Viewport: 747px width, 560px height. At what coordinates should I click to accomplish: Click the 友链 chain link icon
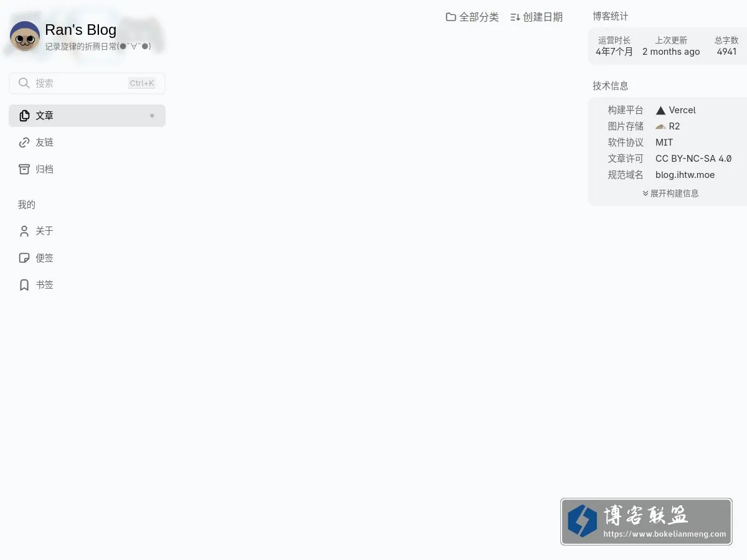[24, 142]
